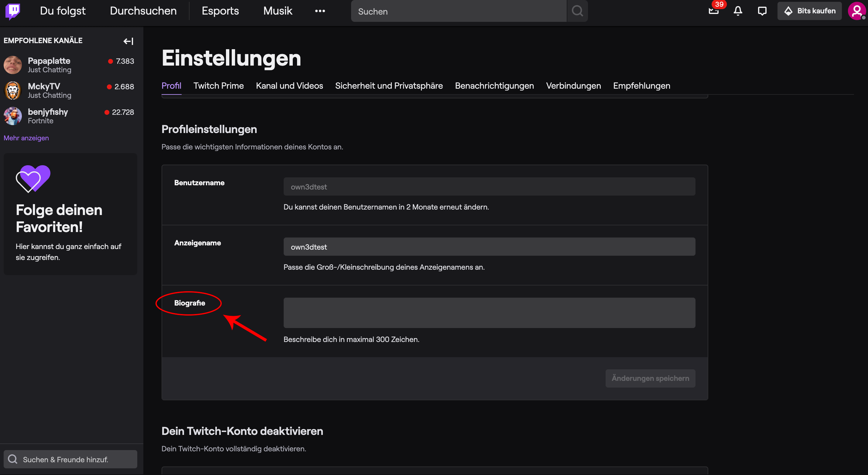Viewport: 868px width, 475px height.
Task: Click the search magnifier button
Action: [x=577, y=11]
